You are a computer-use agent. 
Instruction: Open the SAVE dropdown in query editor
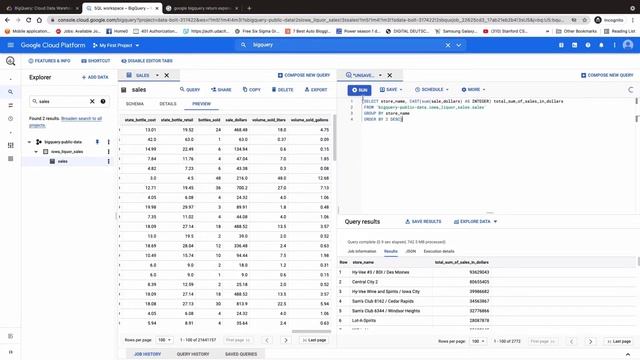coord(391,89)
